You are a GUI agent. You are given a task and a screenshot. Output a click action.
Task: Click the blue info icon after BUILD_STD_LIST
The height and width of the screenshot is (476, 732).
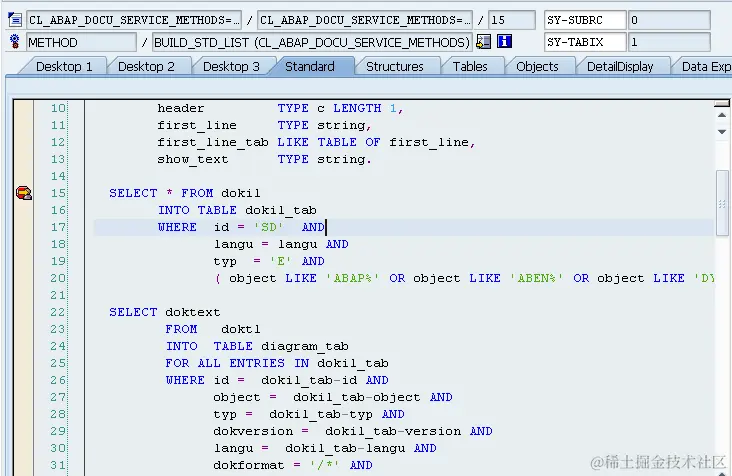504,42
